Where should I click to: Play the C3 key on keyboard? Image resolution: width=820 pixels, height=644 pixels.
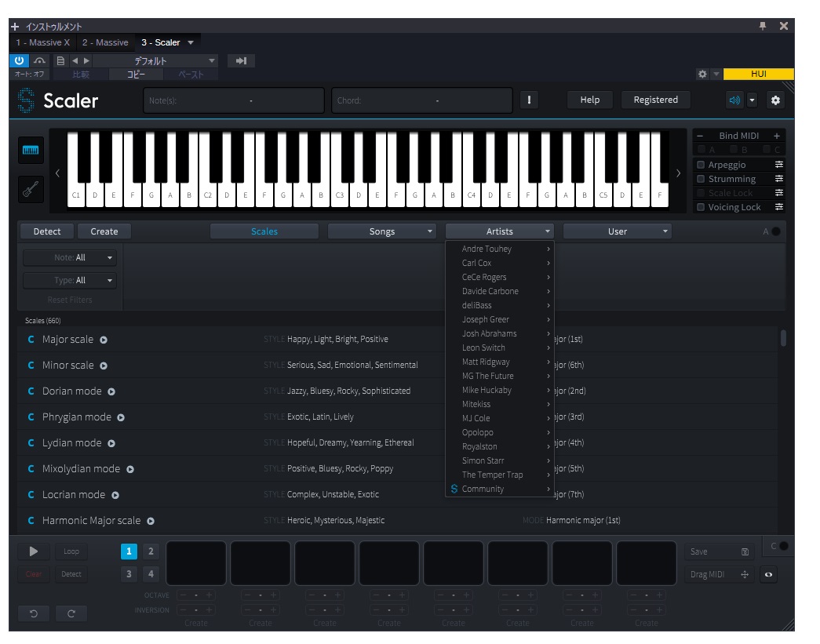click(x=340, y=194)
